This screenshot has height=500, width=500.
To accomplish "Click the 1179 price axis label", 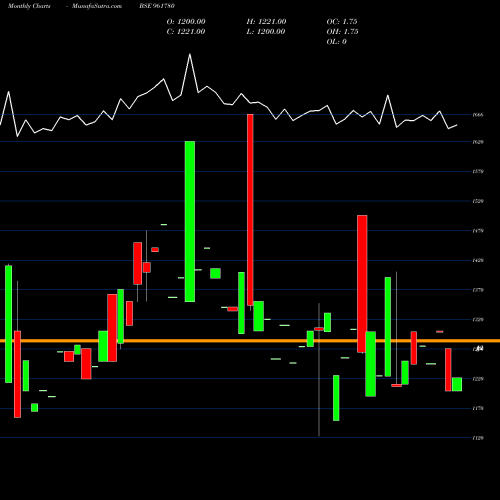I will tap(478, 408).
